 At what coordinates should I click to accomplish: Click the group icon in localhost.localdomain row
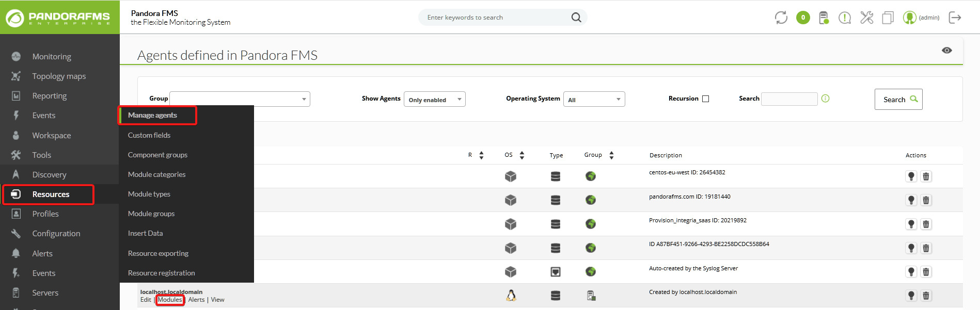pyautogui.click(x=591, y=296)
